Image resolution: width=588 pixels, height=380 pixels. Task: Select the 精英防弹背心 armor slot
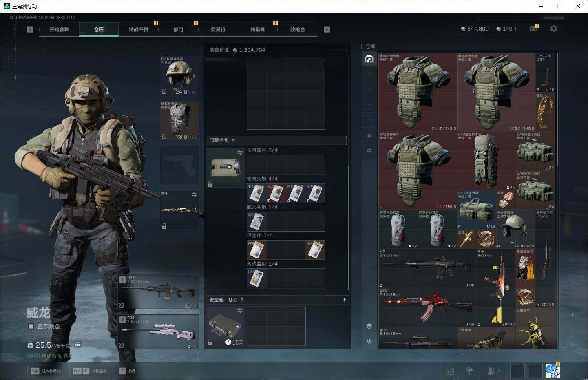click(x=179, y=121)
